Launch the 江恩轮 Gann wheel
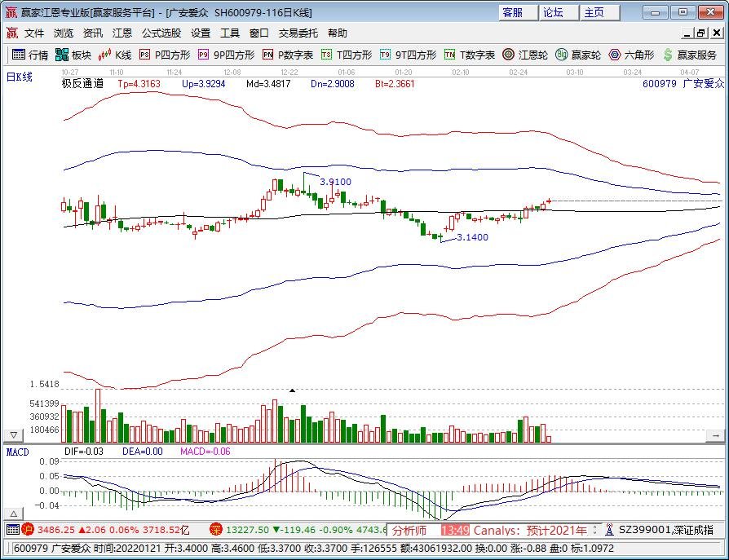This screenshot has width=729, height=560. click(525, 55)
